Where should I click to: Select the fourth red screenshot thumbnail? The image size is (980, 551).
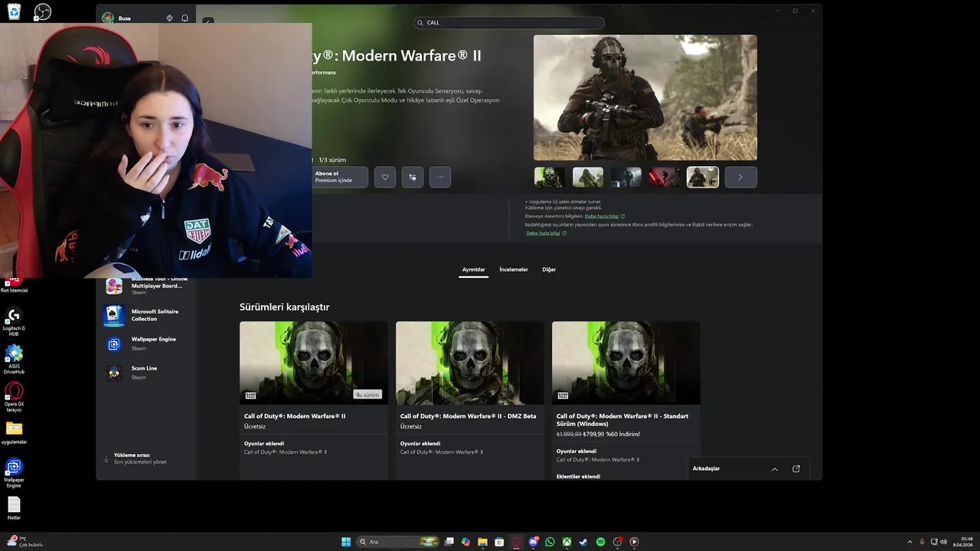(664, 177)
